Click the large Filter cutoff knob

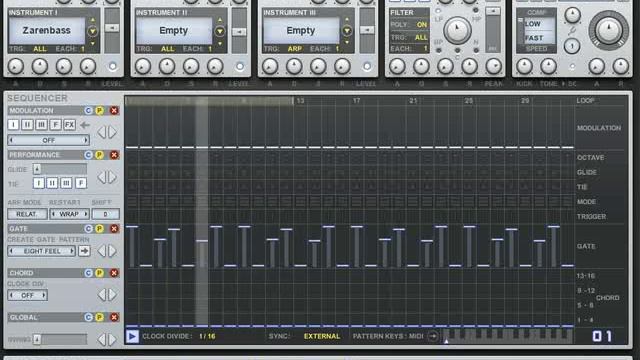pos(457,30)
